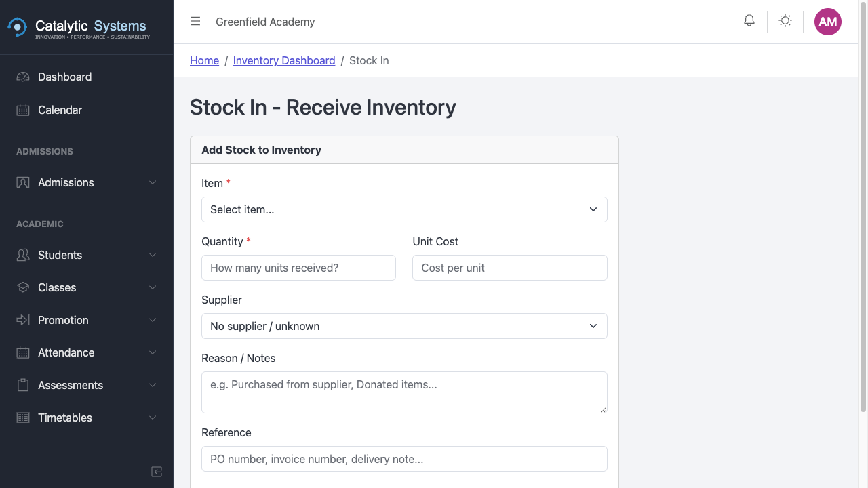The width and height of the screenshot is (868, 488).
Task: Focus the Quantity input field
Action: tap(298, 268)
